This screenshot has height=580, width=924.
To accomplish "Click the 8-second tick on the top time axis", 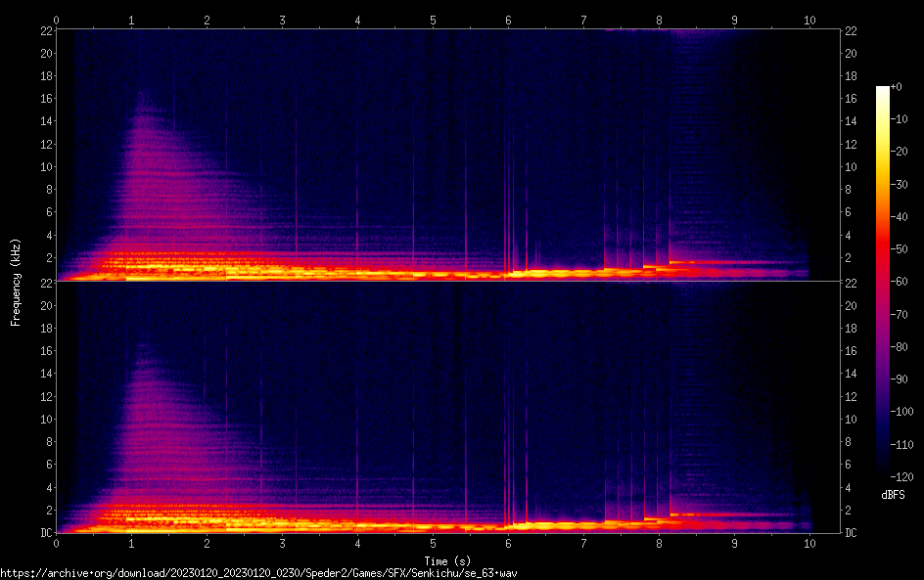I will click(659, 20).
